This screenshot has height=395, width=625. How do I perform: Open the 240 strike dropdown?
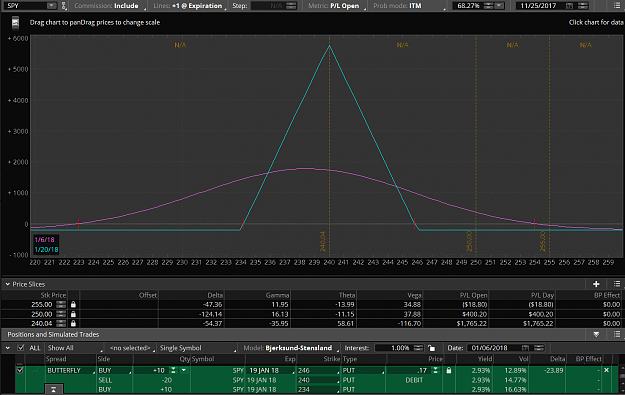(x=318, y=380)
